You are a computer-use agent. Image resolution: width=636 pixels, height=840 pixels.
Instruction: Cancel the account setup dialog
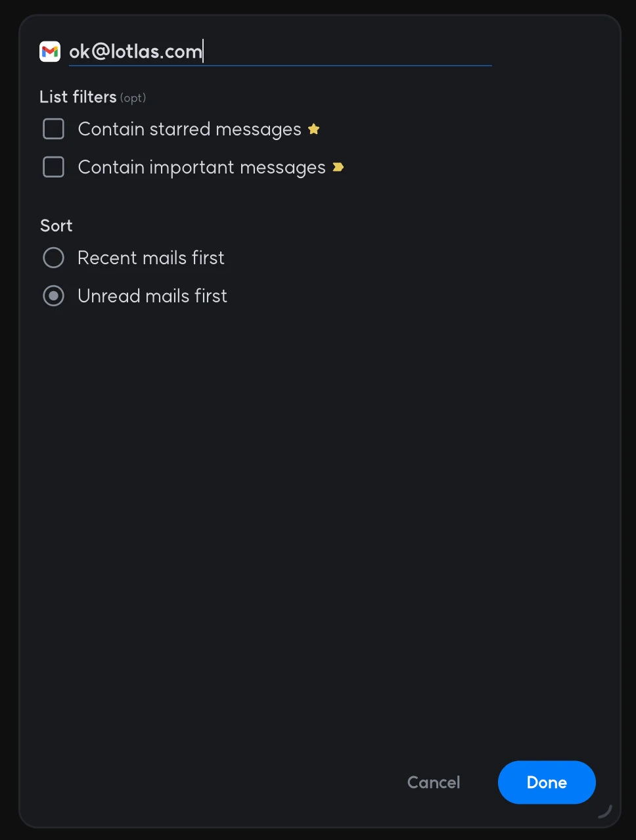click(434, 782)
